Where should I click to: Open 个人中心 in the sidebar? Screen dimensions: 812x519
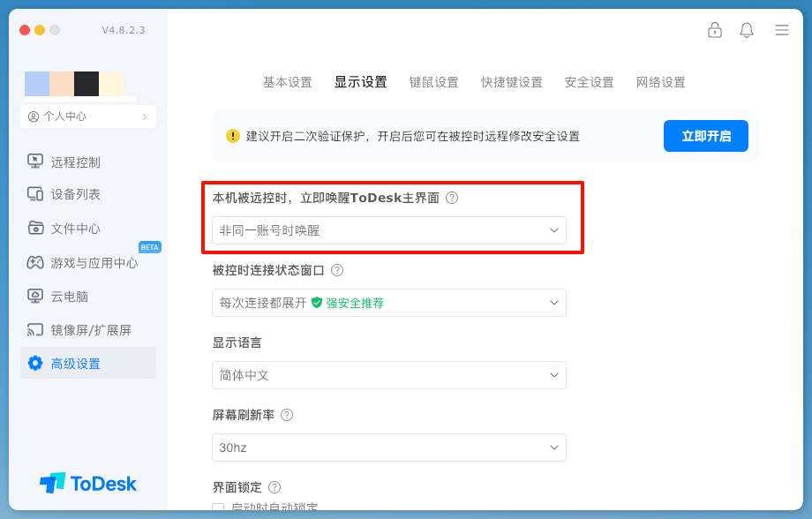pos(88,117)
